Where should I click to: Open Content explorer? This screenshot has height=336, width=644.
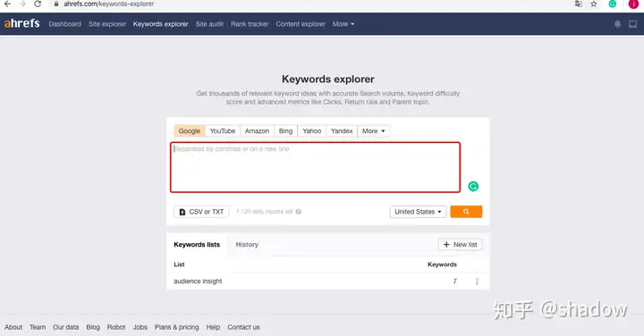(301, 24)
